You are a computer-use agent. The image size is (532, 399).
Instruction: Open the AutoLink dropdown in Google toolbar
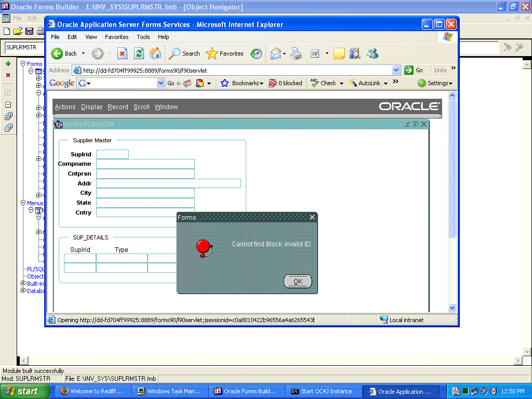(385, 84)
